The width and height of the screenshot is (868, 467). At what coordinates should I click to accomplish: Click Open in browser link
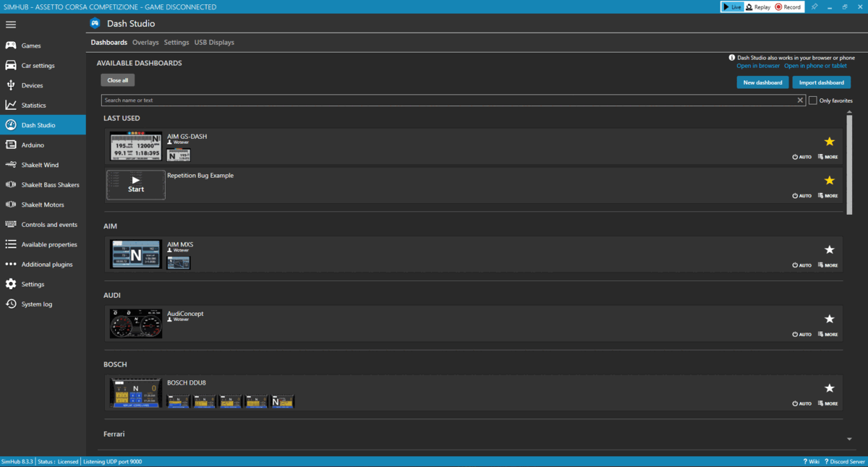pos(757,65)
